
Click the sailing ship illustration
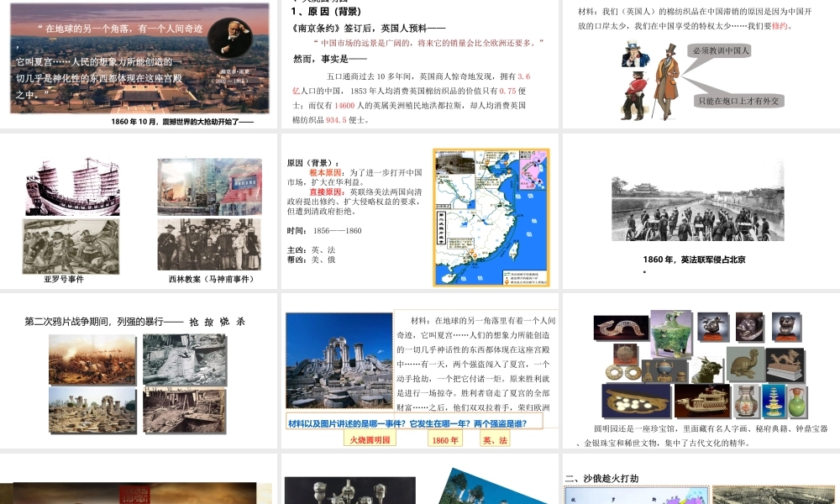coord(73,187)
